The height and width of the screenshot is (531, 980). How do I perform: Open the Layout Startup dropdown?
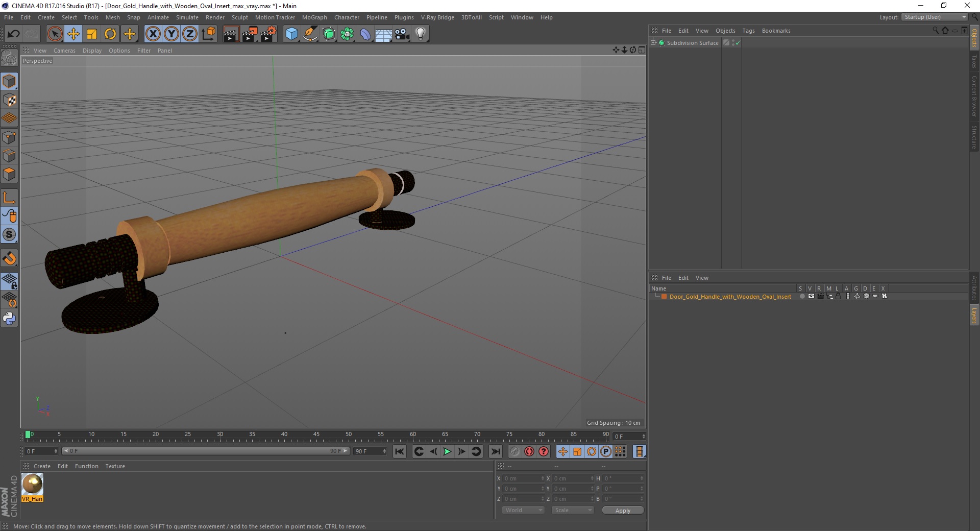click(x=935, y=17)
